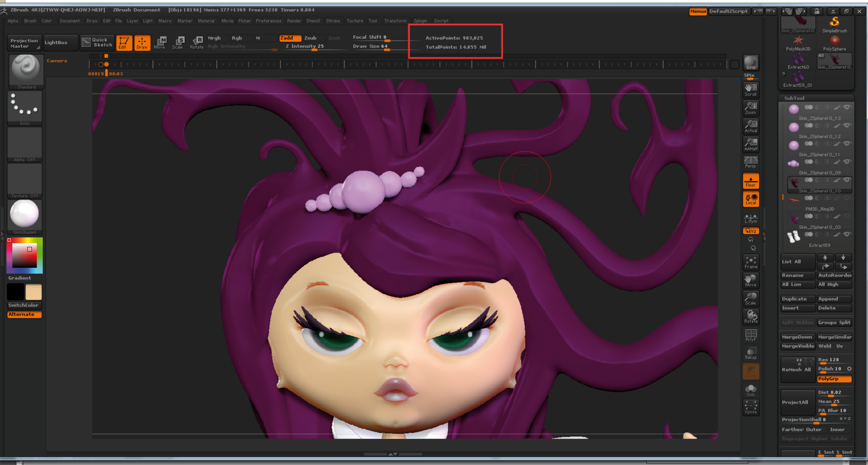Toggle the Alternate color button
Viewport: 868px width, 465px height.
point(24,314)
